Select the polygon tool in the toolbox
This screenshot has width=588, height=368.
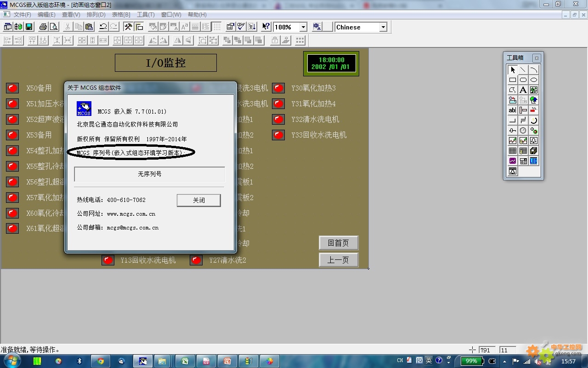tap(513, 90)
